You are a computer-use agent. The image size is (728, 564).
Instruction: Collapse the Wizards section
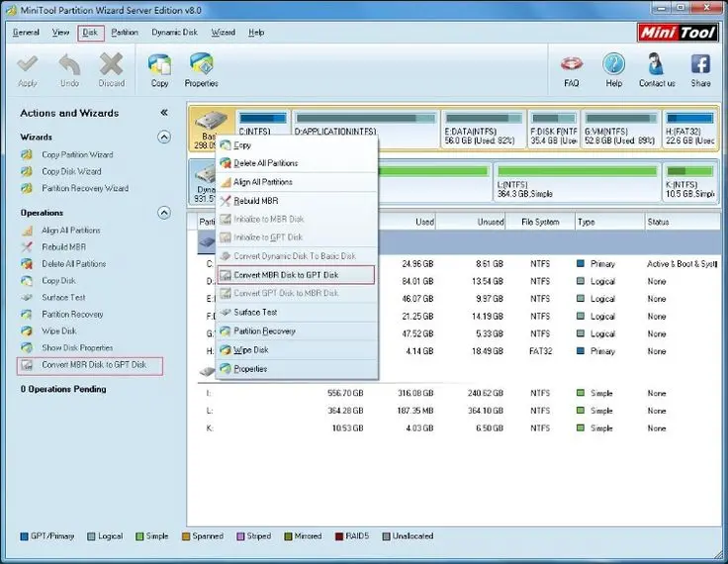[164, 138]
